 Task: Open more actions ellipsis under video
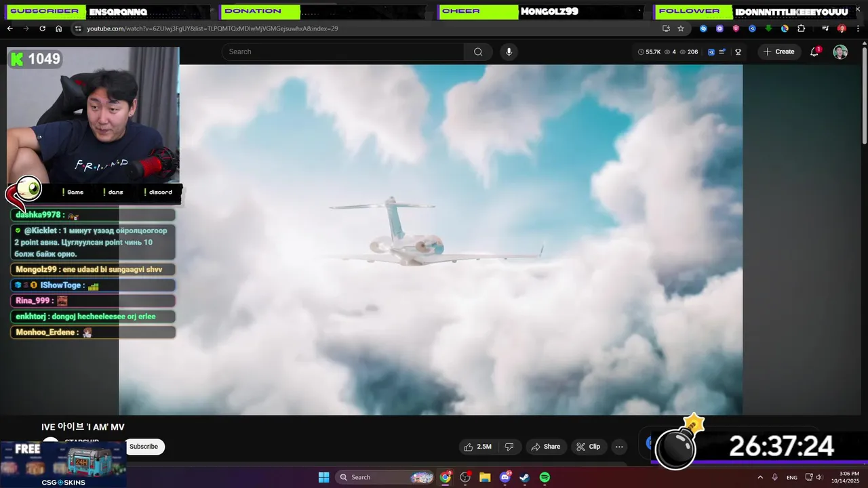click(619, 447)
